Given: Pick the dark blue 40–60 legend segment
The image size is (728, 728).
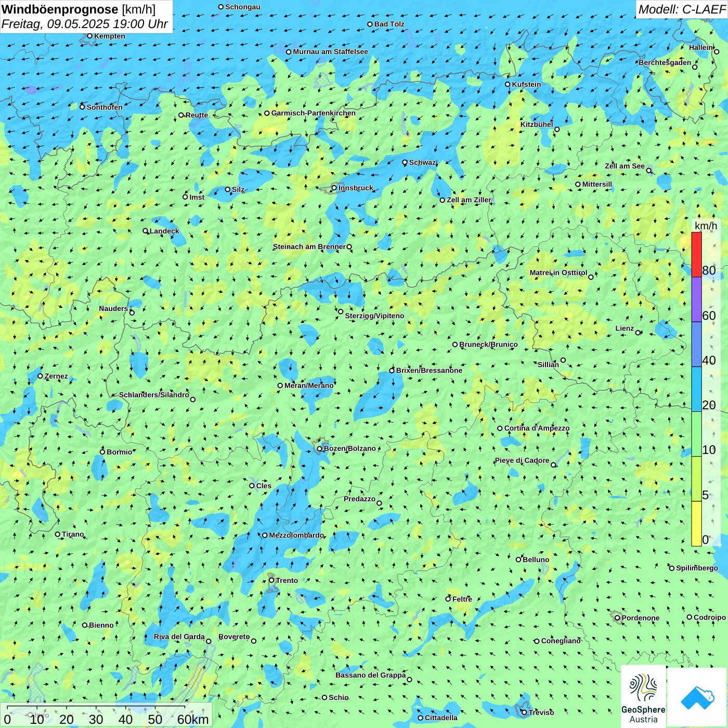Looking at the screenshot, I should click(696, 345).
